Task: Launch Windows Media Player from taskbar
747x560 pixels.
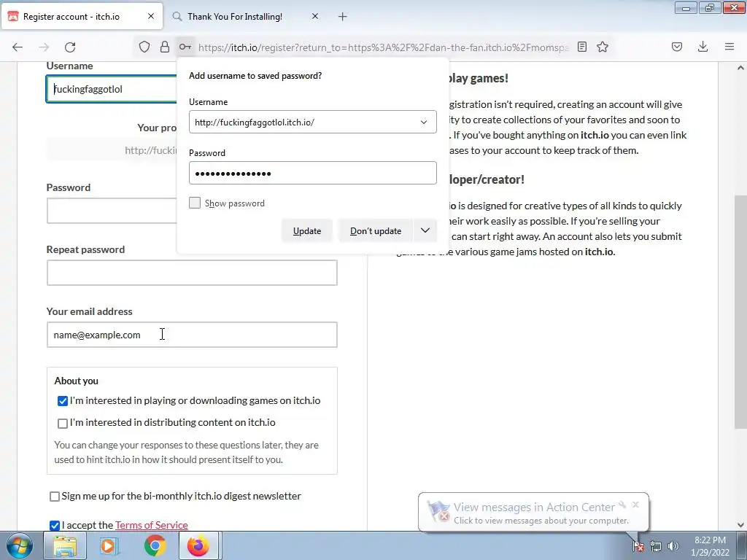Action: tap(109, 545)
